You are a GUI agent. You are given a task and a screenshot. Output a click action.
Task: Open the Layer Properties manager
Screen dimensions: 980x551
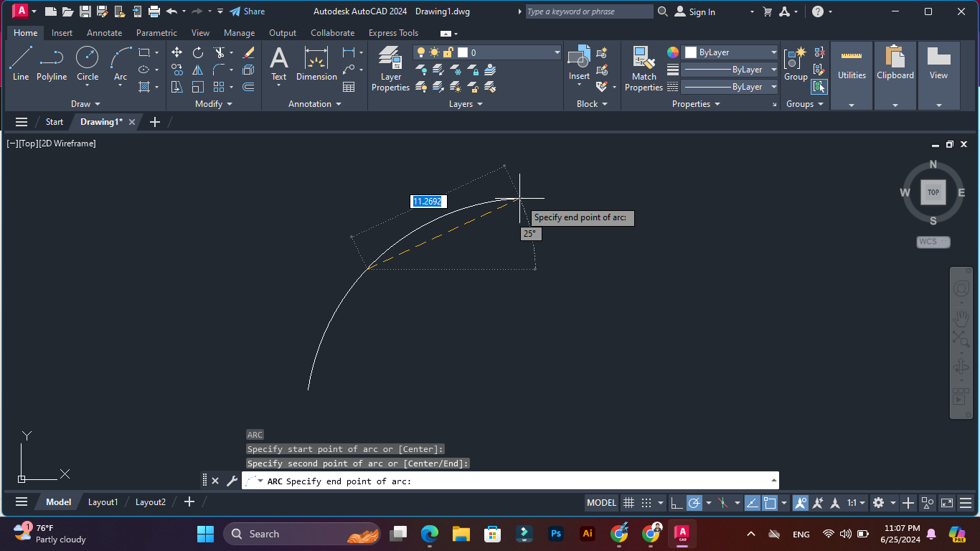(x=390, y=68)
